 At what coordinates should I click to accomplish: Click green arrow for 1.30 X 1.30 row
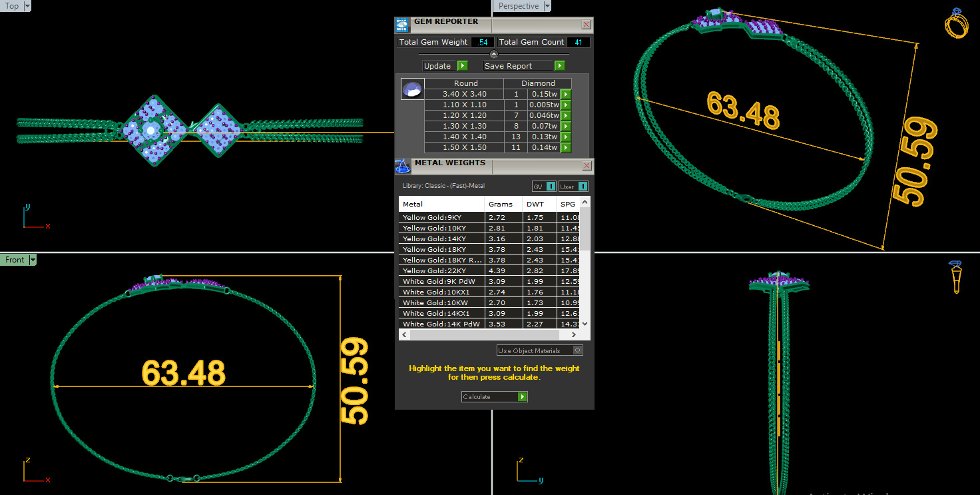tap(565, 126)
